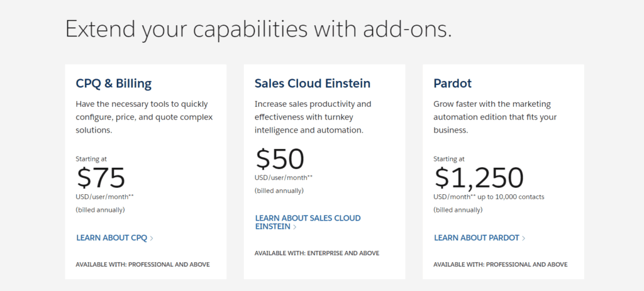Click the $75 price on CPQ card
This screenshot has height=291, width=644.
(101, 178)
